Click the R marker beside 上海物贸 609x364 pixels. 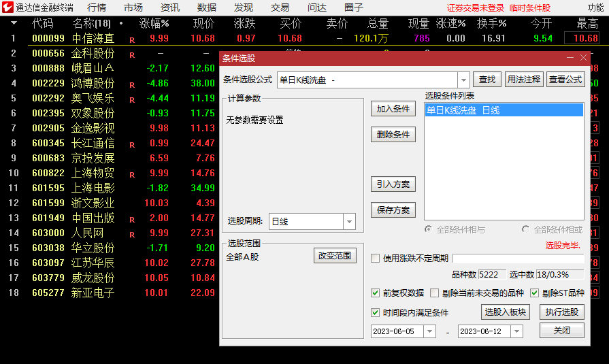(x=132, y=175)
